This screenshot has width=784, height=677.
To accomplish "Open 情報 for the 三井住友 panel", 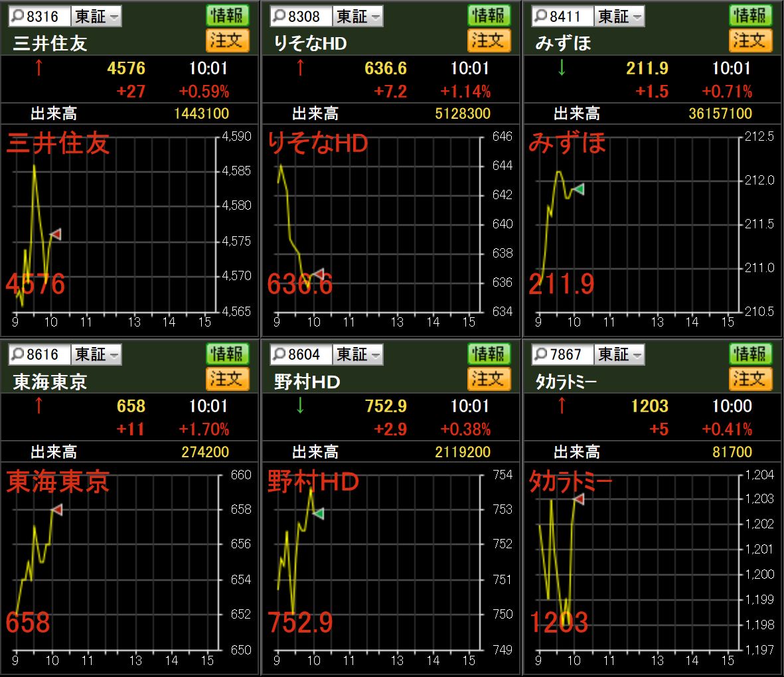I will (228, 15).
